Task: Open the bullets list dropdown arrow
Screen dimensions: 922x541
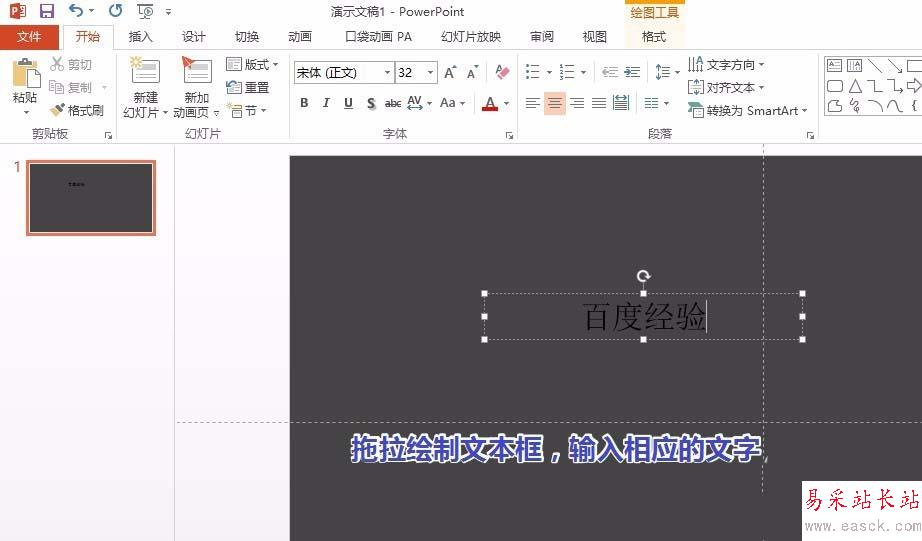Action: pos(549,72)
